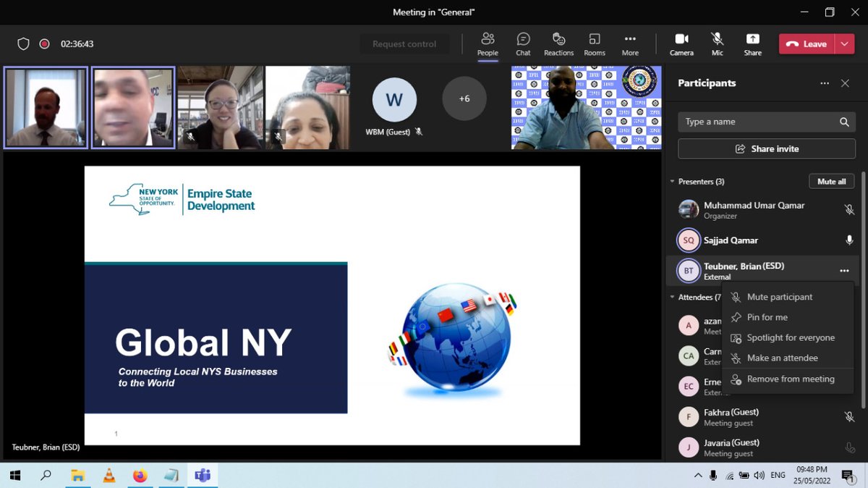Viewport: 868px width, 488px height.
Task: Click the search magnifier in Participants
Action: click(844, 122)
